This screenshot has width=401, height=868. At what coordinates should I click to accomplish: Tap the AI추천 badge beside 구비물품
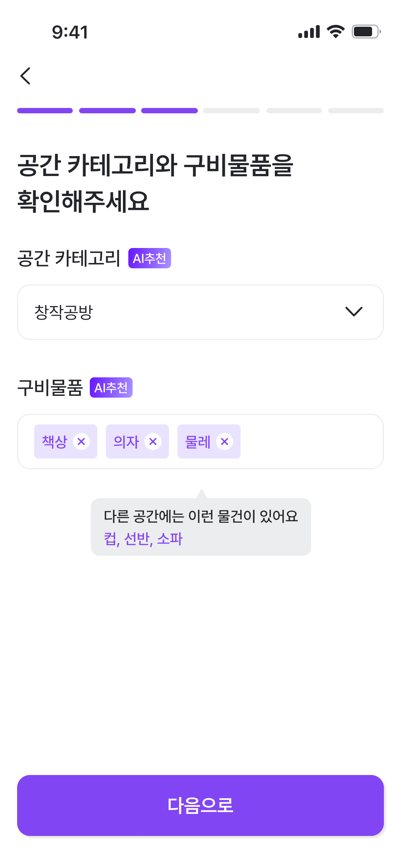point(111,387)
